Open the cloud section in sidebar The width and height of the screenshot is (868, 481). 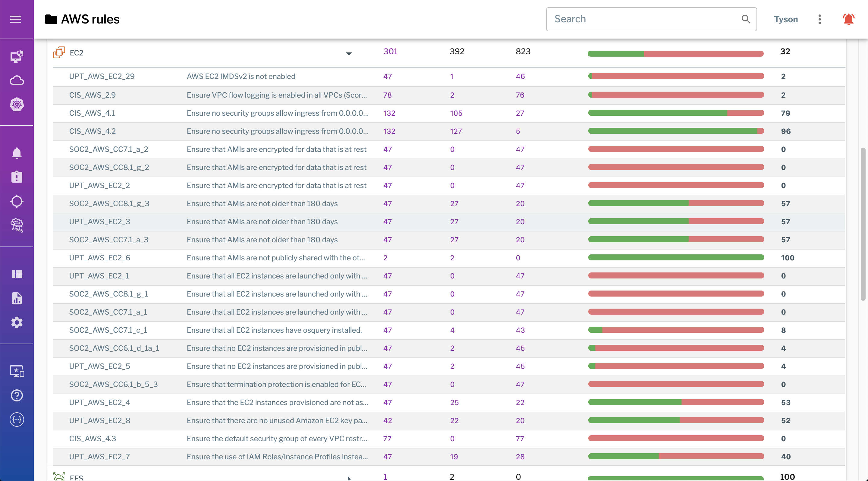coord(17,80)
